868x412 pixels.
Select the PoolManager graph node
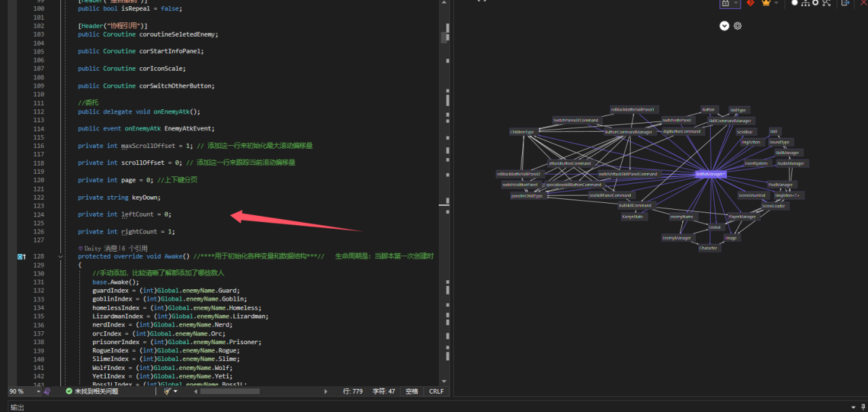coord(781,185)
